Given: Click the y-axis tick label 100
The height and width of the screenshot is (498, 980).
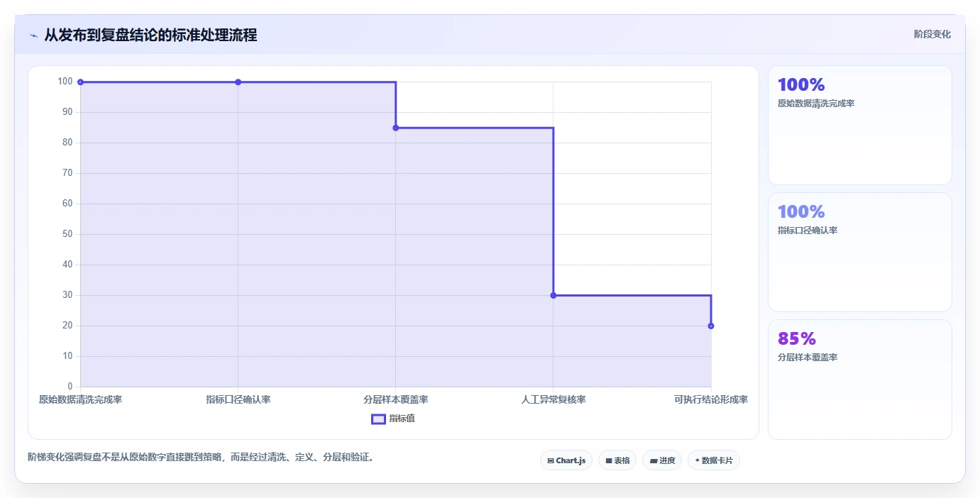Looking at the screenshot, I should [x=65, y=82].
